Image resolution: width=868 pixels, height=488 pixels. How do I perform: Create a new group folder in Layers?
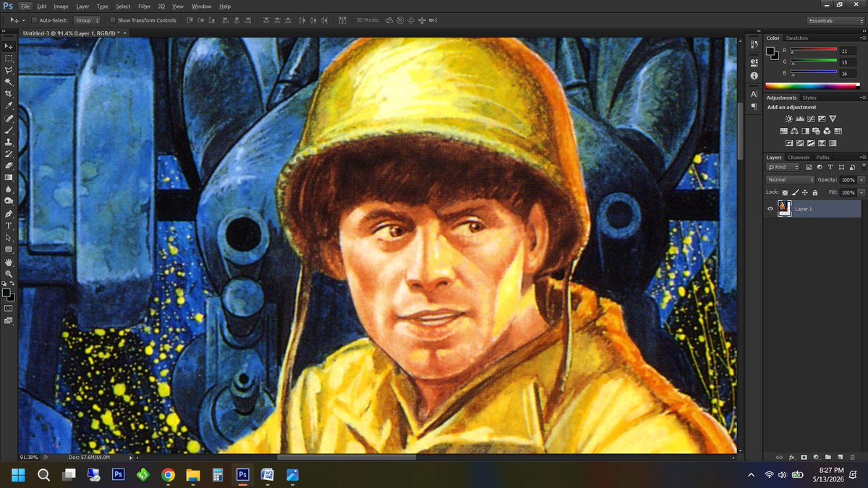tap(827, 457)
